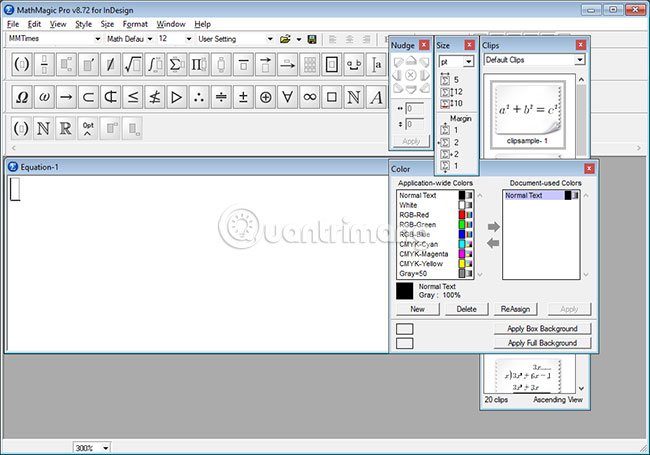Select the parentheses fence template
This screenshot has height=455, width=650.
[22, 64]
